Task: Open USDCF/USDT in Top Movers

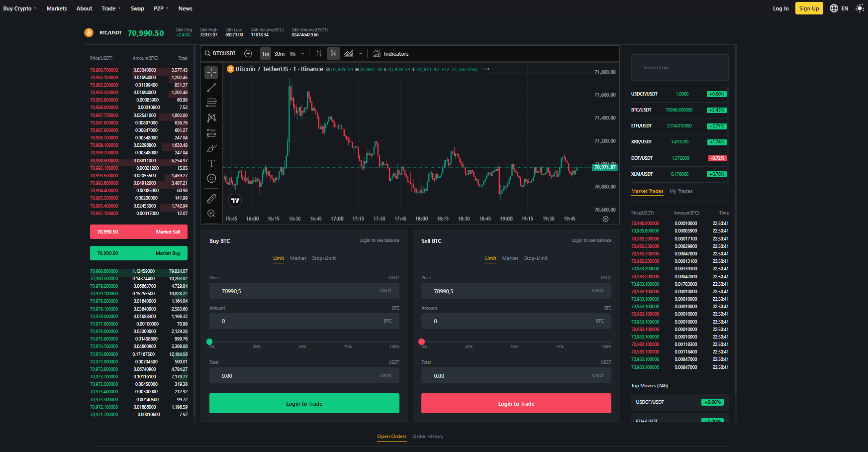Action: point(679,402)
